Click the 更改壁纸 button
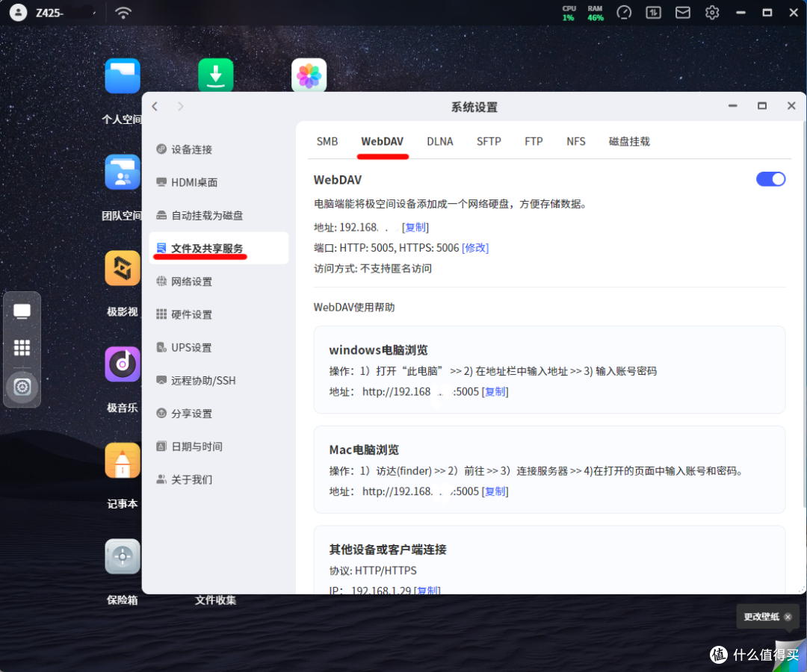Screen dimensions: 807x672 (761, 617)
